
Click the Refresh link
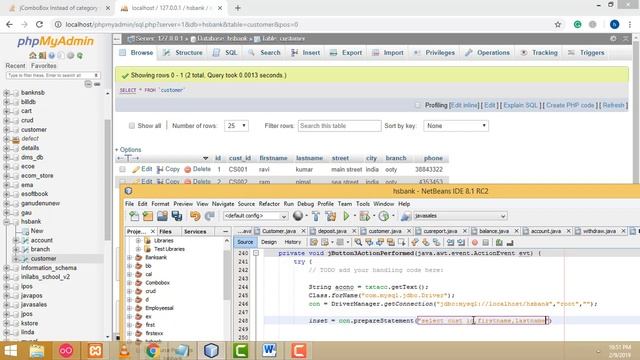pyautogui.click(x=613, y=105)
